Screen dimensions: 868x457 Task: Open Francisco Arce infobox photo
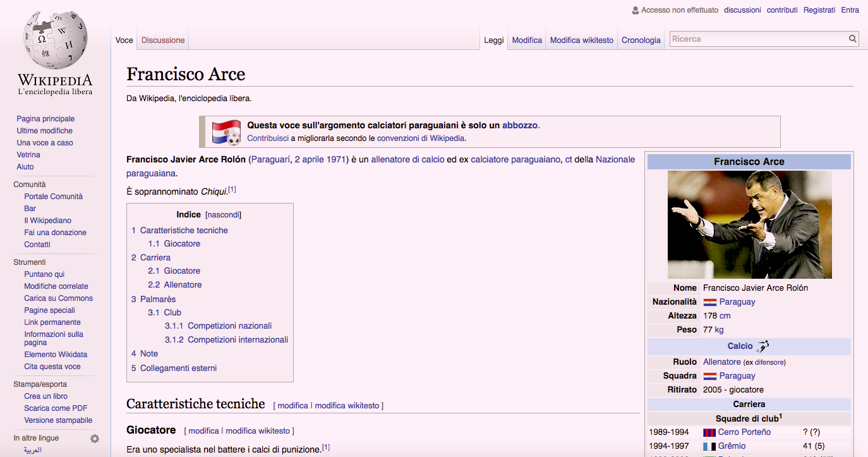point(749,224)
